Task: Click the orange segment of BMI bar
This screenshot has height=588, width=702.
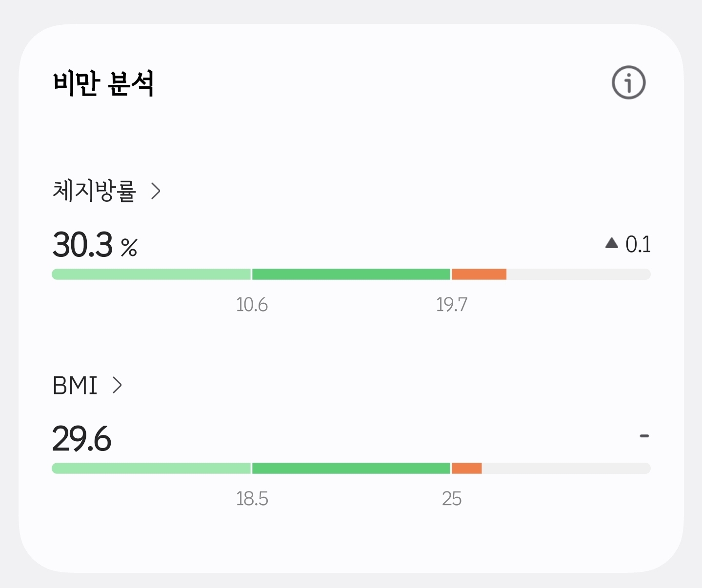Action: [467, 468]
